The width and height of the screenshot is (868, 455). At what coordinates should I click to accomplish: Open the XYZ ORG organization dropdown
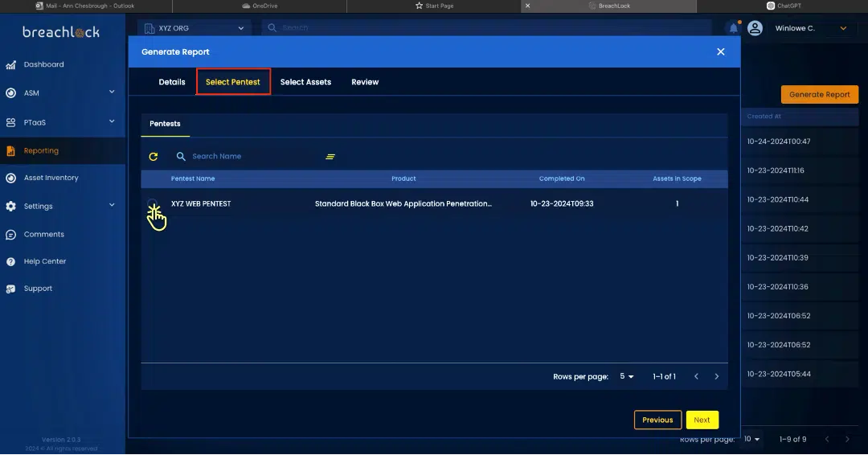pos(194,28)
